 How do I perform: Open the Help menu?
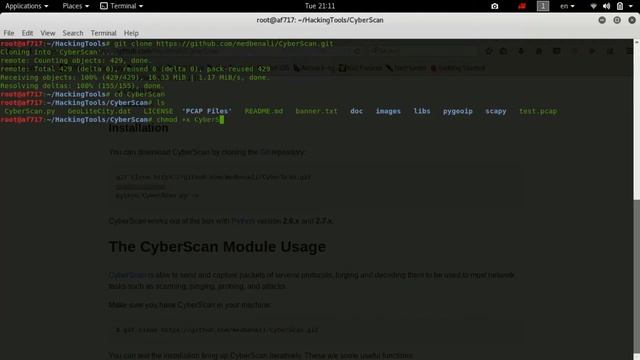[131, 33]
